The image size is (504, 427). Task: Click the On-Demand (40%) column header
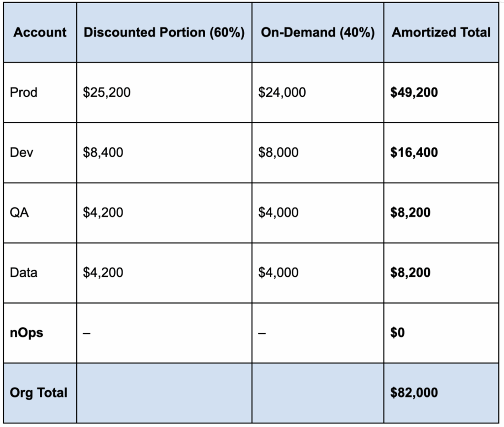[x=317, y=32]
